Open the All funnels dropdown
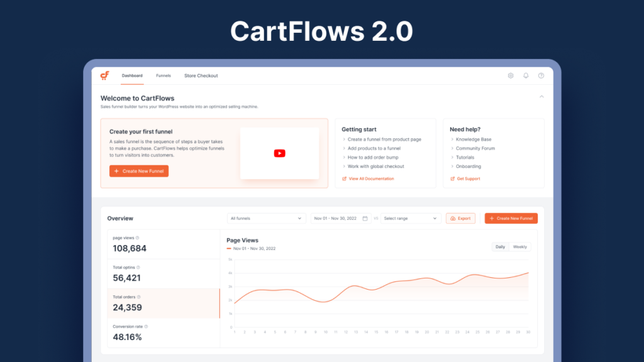 click(x=266, y=218)
